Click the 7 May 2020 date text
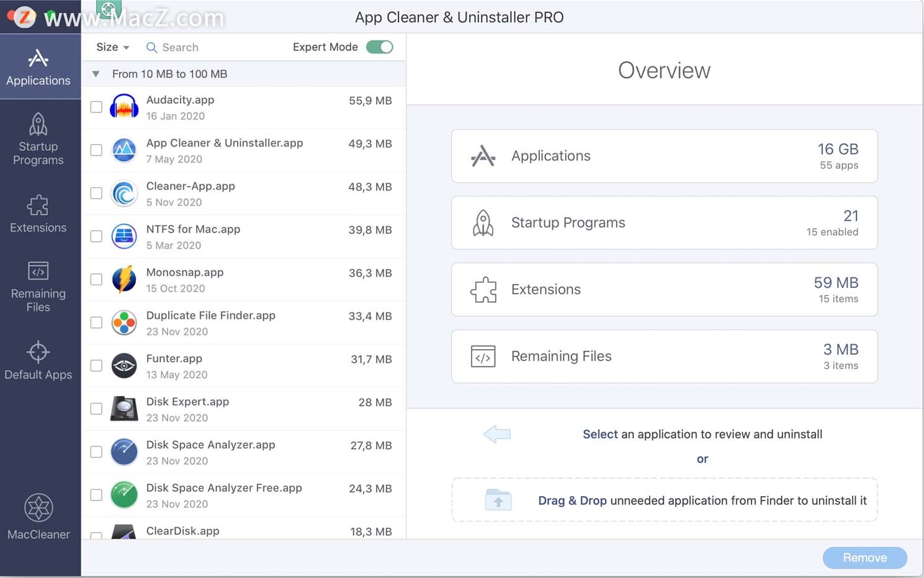 (x=174, y=159)
